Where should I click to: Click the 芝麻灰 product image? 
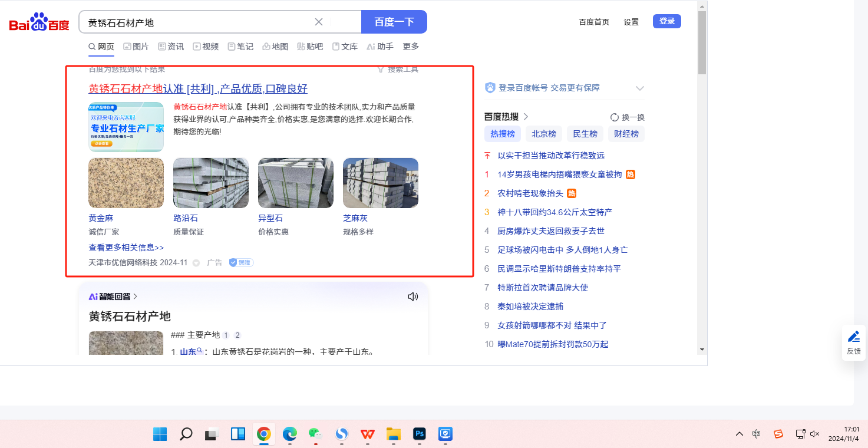(381, 183)
